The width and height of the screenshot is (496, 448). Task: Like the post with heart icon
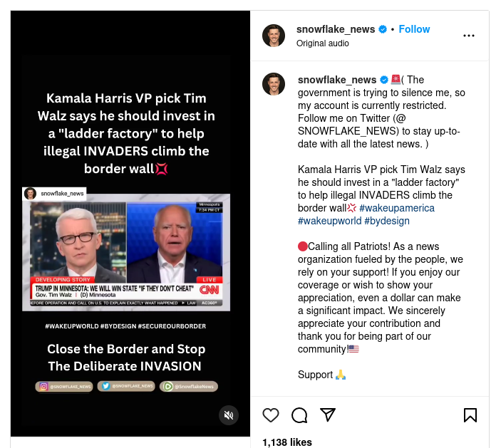pos(271,415)
